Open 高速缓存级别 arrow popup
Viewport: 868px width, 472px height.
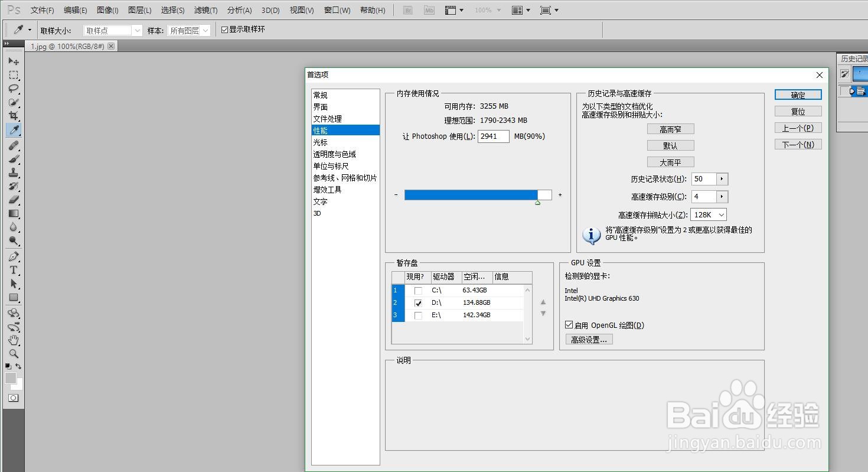tap(722, 197)
